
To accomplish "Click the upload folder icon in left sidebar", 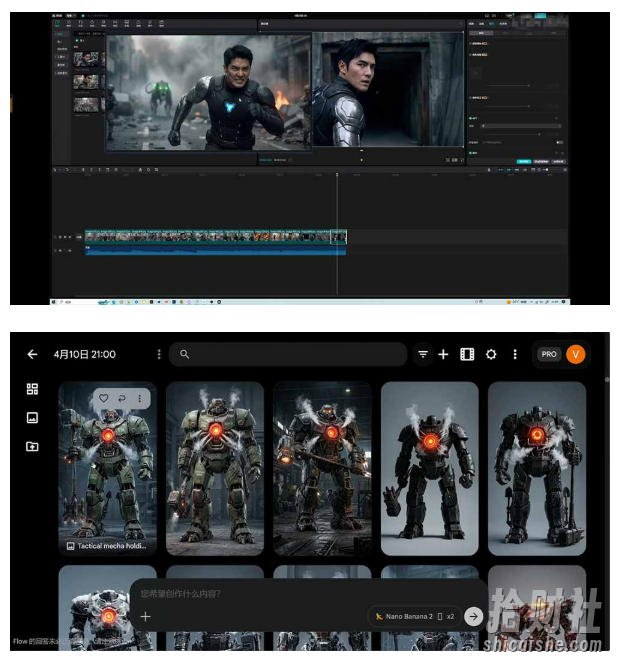I will [32, 446].
